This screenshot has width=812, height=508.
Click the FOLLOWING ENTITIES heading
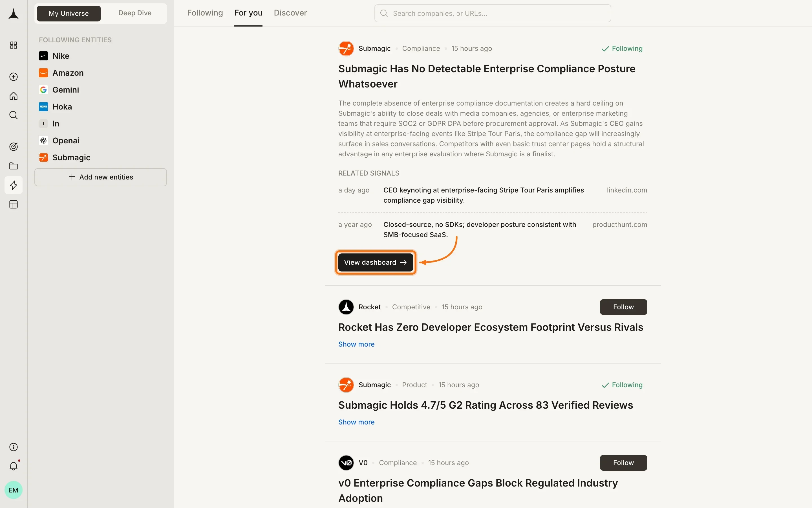[75, 40]
